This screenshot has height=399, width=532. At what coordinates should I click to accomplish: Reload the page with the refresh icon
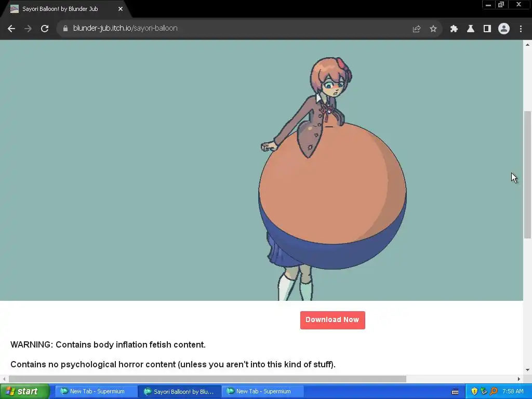coord(45,29)
